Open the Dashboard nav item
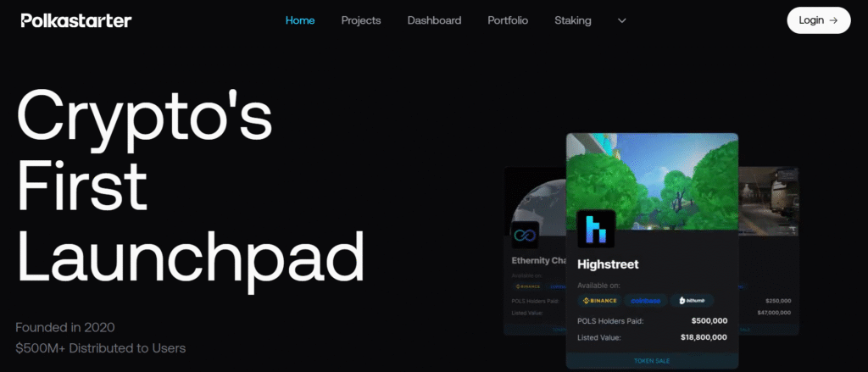Image resolution: width=868 pixels, height=372 pixels. tap(434, 20)
